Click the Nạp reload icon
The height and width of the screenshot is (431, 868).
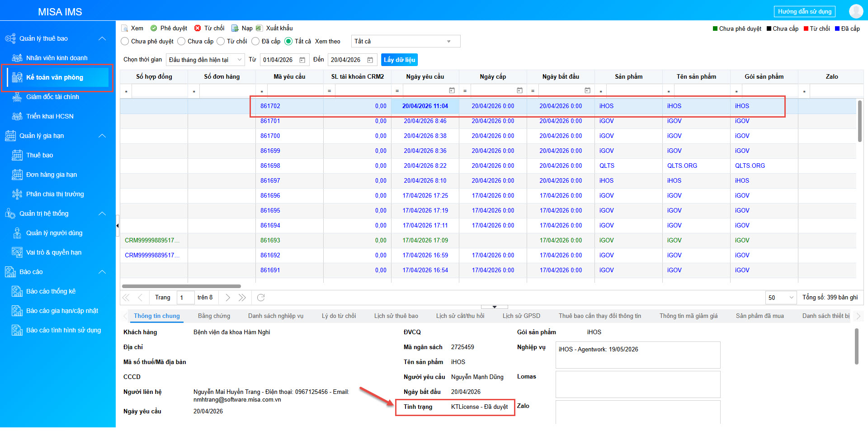pyautogui.click(x=235, y=28)
